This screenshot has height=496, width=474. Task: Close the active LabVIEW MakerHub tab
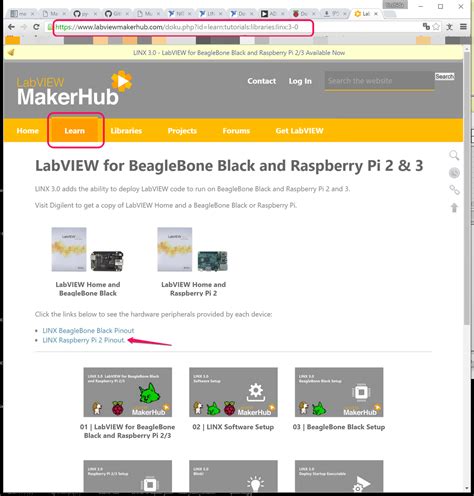[x=376, y=14]
